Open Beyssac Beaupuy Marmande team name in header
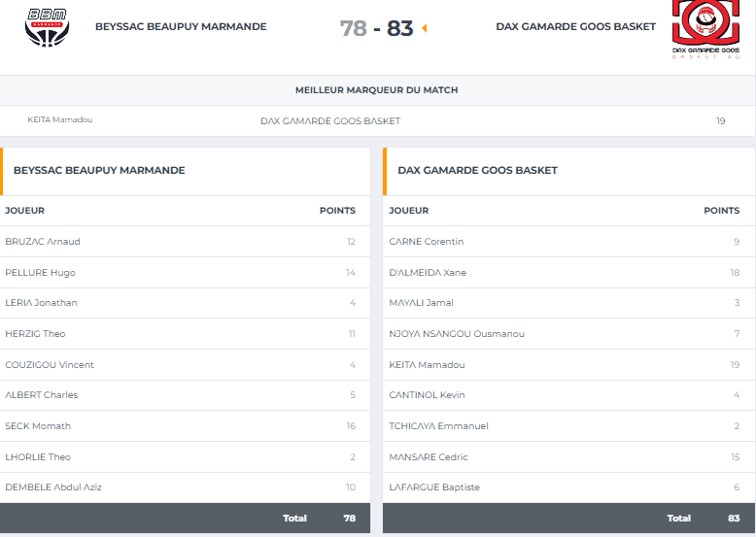756x537 pixels. coord(181,26)
